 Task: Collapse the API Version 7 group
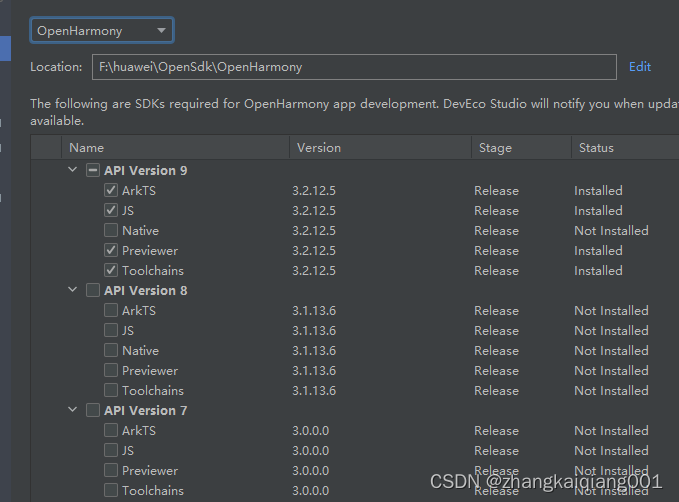[x=72, y=410]
